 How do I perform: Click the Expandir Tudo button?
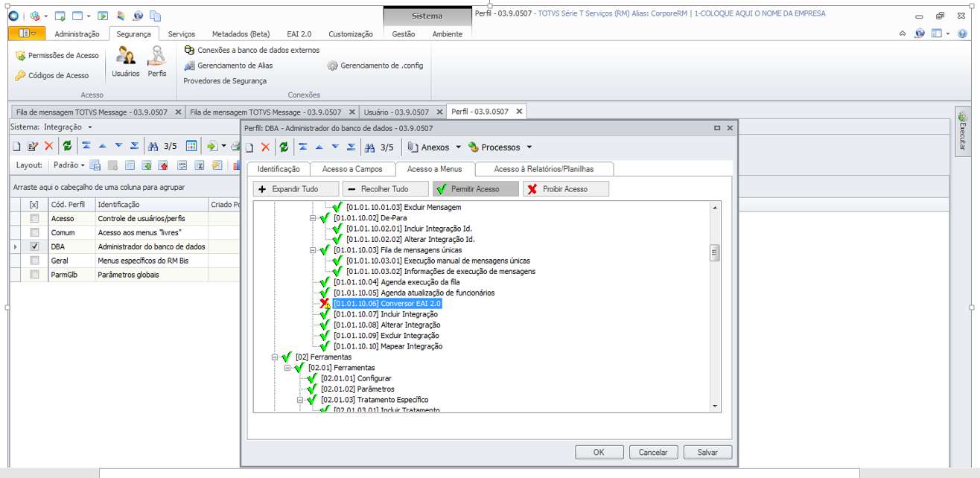pyautogui.click(x=296, y=189)
